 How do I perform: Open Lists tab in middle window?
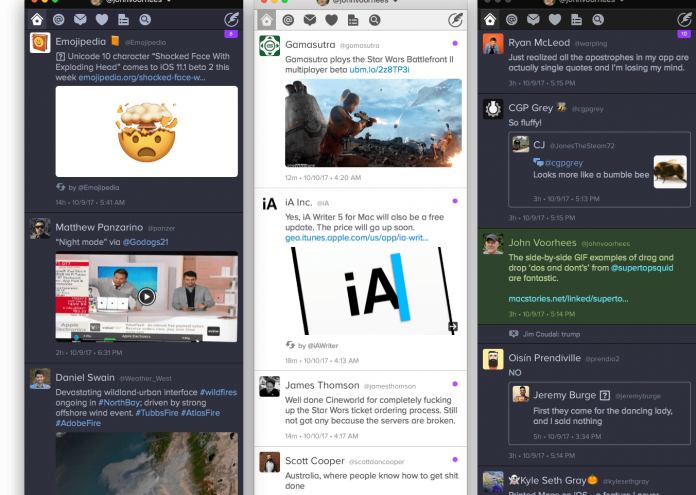point(353,20)
